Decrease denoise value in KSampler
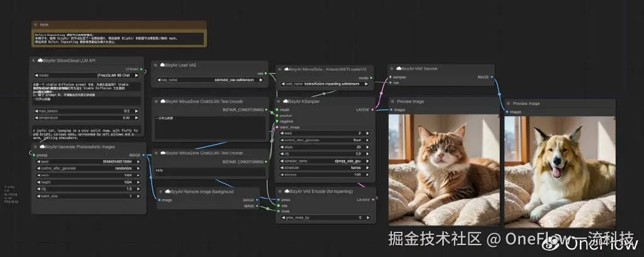This screenshot has height=257, width=644. 282,175
